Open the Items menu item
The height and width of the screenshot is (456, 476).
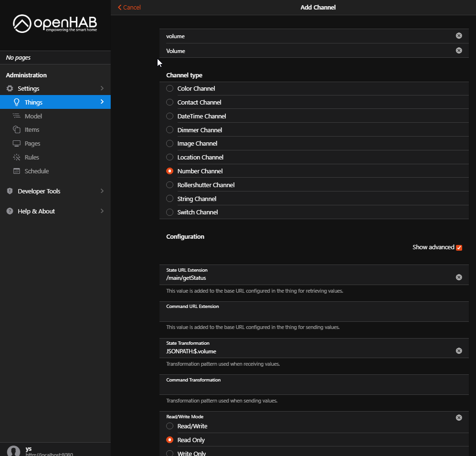(x=55, y=129)
